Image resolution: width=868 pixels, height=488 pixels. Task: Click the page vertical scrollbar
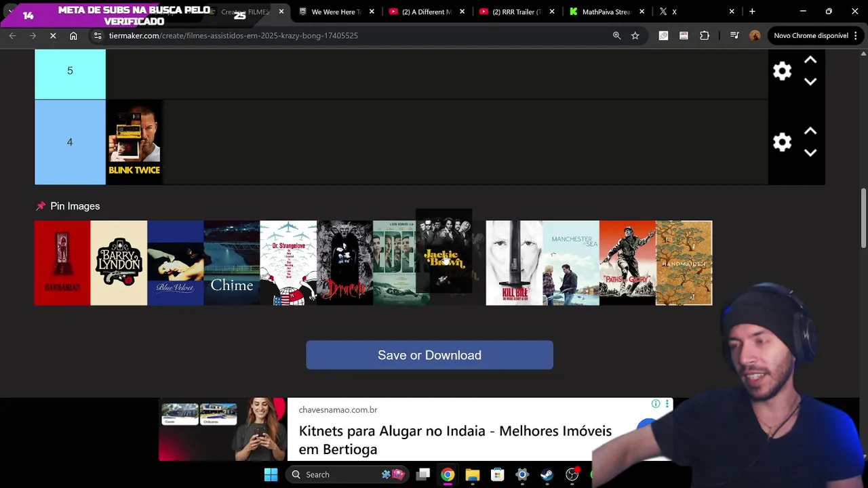[x=863, y=217]
